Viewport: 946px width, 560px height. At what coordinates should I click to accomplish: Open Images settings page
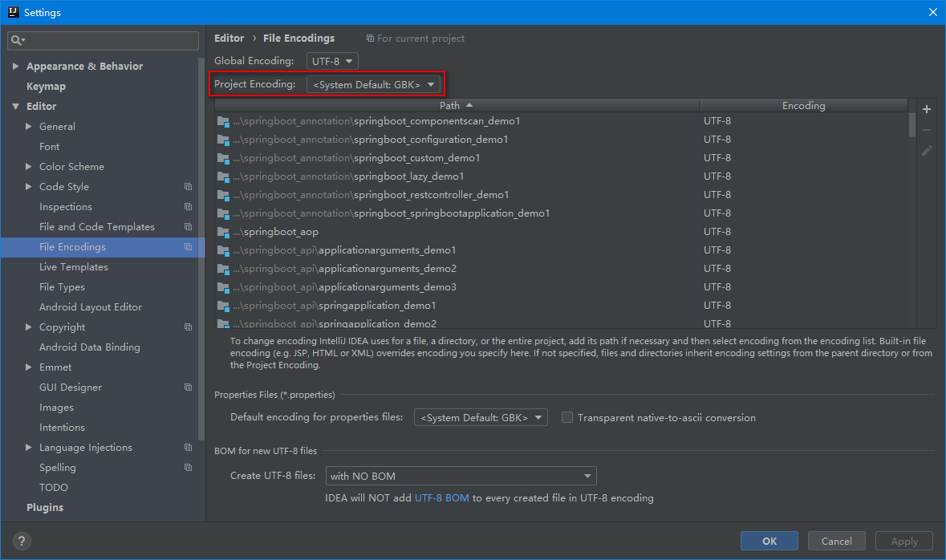pos(57,408)
